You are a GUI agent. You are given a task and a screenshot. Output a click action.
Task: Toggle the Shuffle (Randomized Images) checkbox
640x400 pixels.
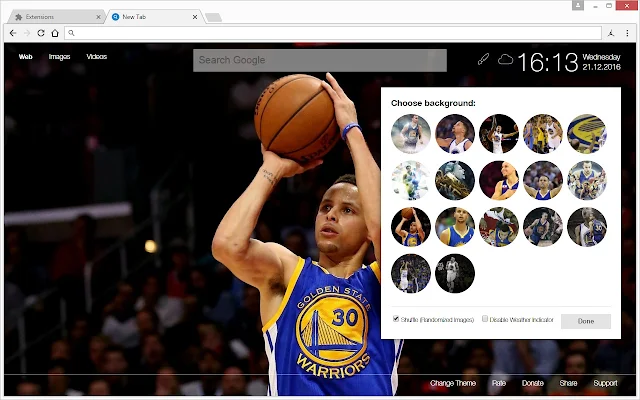[396, 319]
